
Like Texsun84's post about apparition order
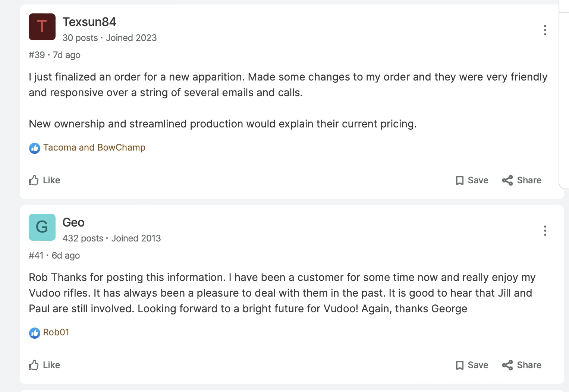[44, 180]
